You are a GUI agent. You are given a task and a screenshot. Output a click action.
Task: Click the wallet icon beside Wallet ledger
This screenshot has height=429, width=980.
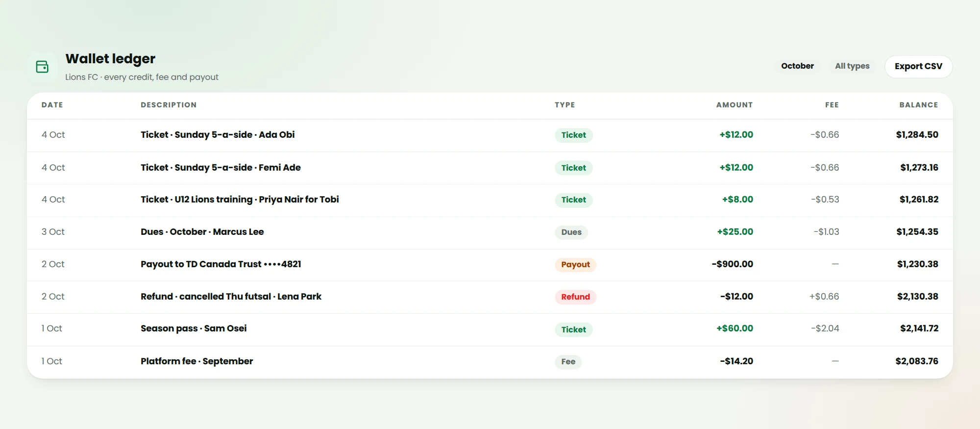click(x=43, y=67)
